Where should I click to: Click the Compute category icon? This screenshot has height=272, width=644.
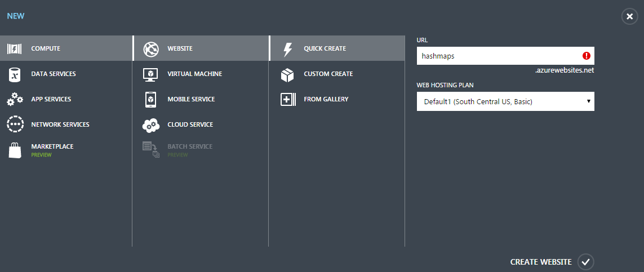15,49
